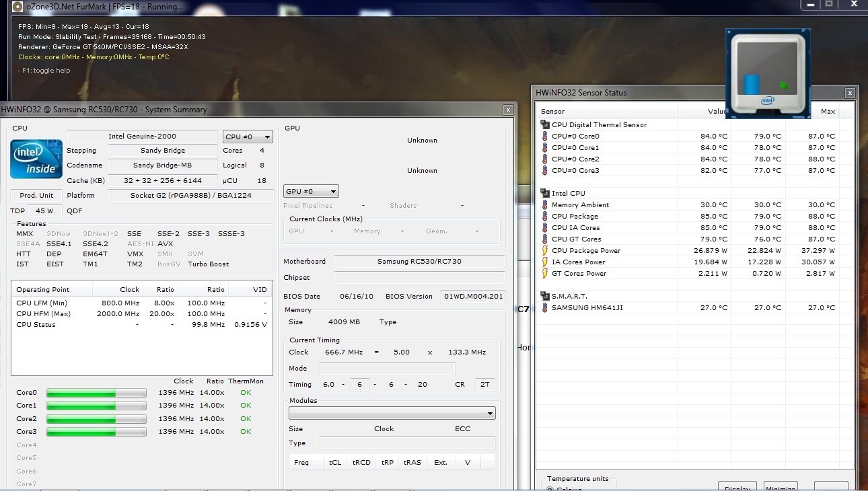Viewport: 868px width, 491px height.
Task: Click the GT Cores Power lightning icon
Action: tap(545, 274)
